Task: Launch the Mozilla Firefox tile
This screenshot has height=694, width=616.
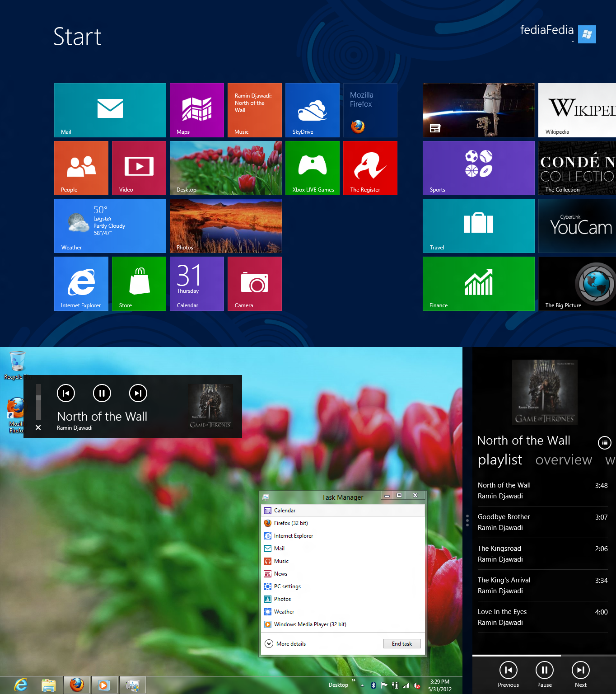Action: tap(370, 110)
